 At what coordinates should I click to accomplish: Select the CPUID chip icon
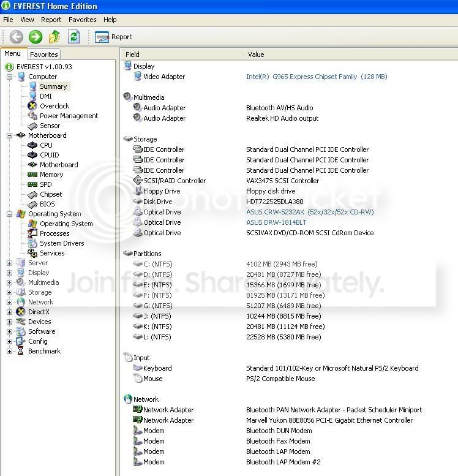tap(32, 155)
